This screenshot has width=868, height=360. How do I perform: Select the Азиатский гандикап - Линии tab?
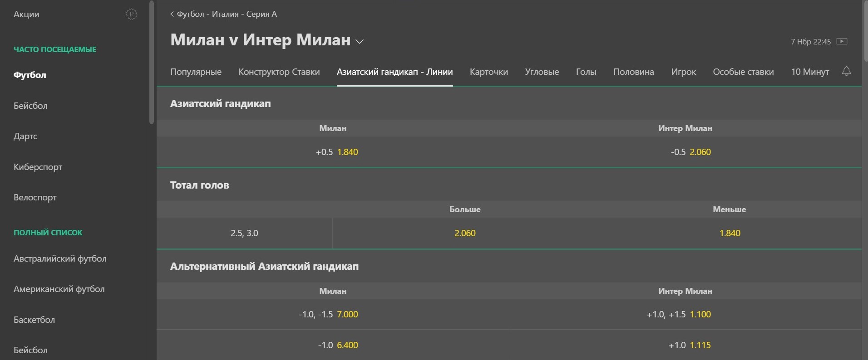point(395,72)
